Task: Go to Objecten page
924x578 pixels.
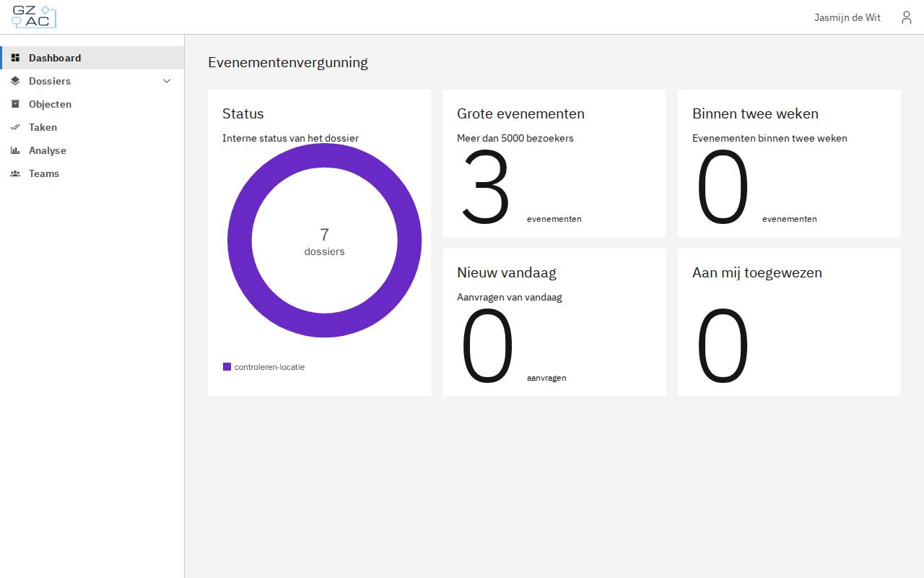Action: [x=92, y=104]
